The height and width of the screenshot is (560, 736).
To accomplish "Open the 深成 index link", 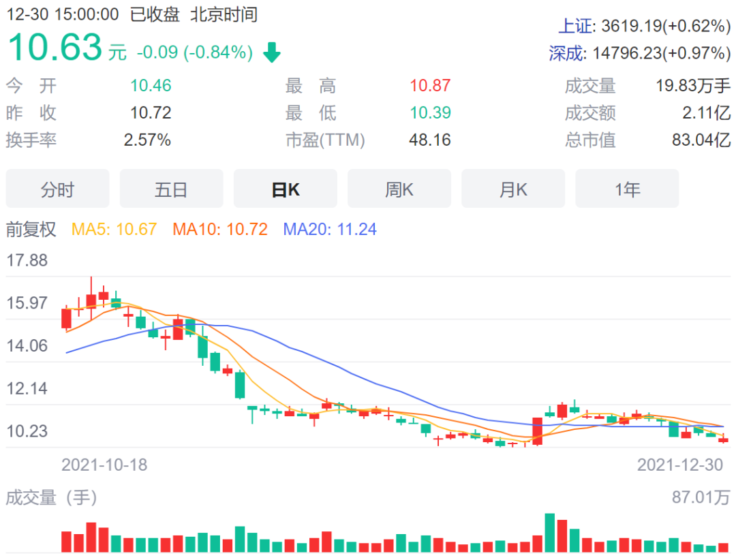I will [566, 53].
